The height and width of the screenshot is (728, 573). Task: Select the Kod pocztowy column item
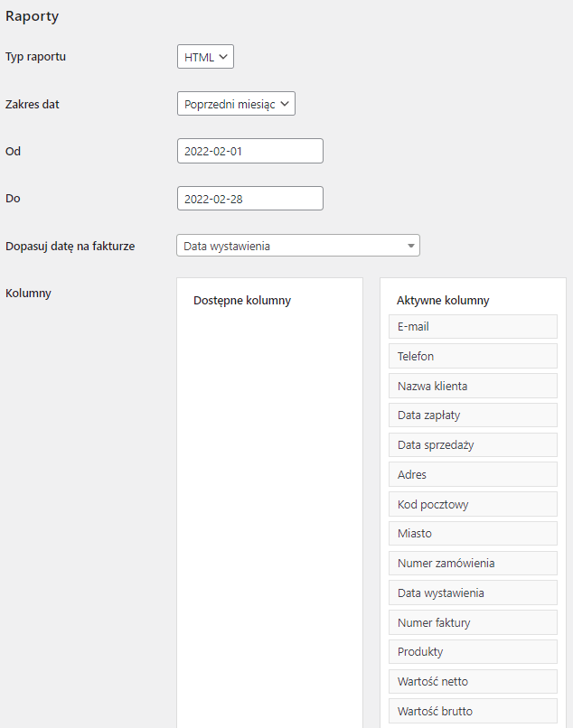point(473,504)
